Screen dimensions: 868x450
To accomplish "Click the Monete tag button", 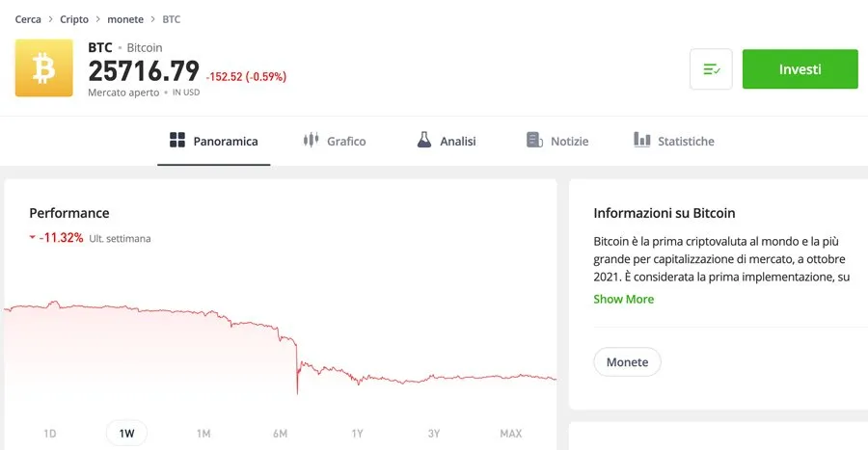I will pos(627,362).
